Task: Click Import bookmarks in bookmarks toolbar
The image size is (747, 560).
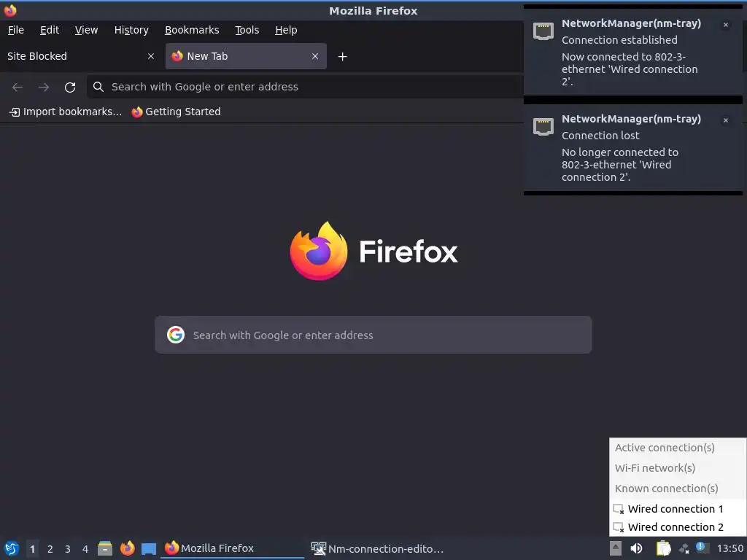Action: click(x=66, y=112)
